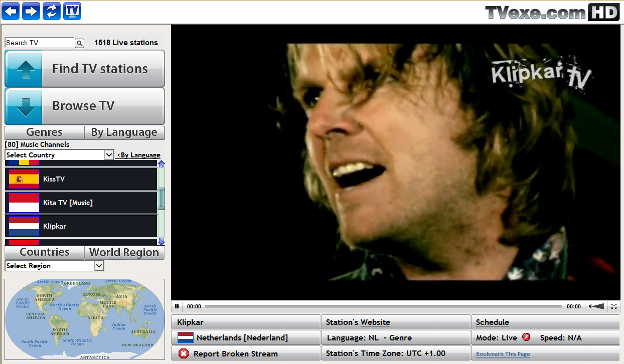
Task: Click the [80] Music Channels label
Action: [37, 144]
